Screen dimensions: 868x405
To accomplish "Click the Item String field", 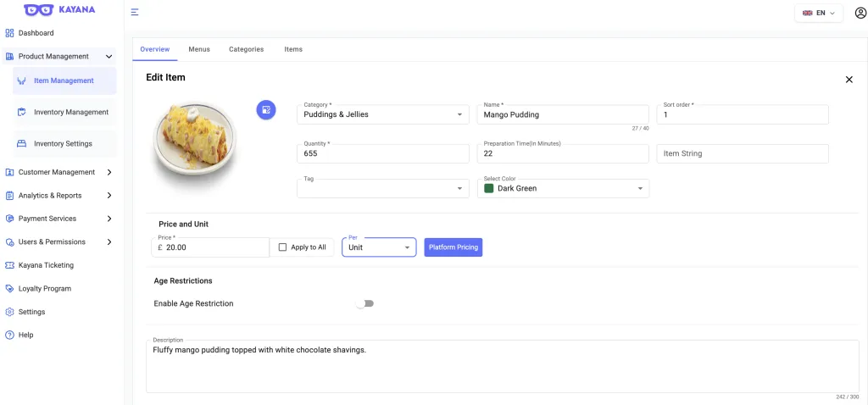I will coord(743,154).
